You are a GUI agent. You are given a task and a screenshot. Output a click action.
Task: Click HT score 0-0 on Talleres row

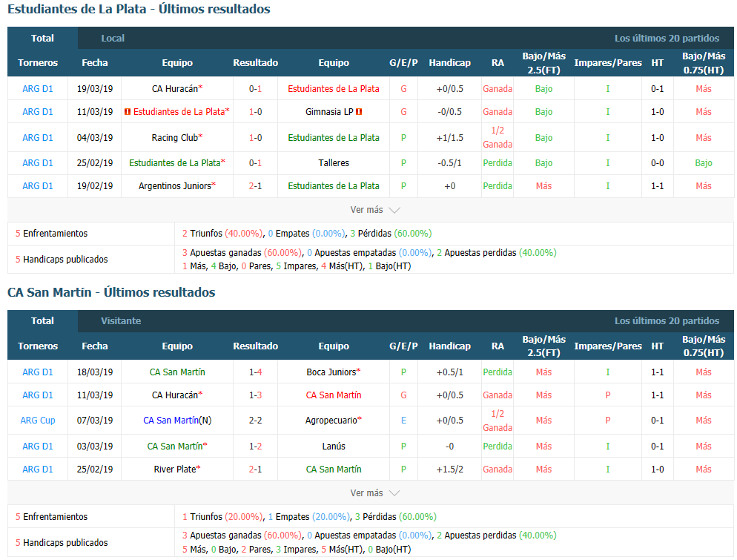click(x=657, y=163)
